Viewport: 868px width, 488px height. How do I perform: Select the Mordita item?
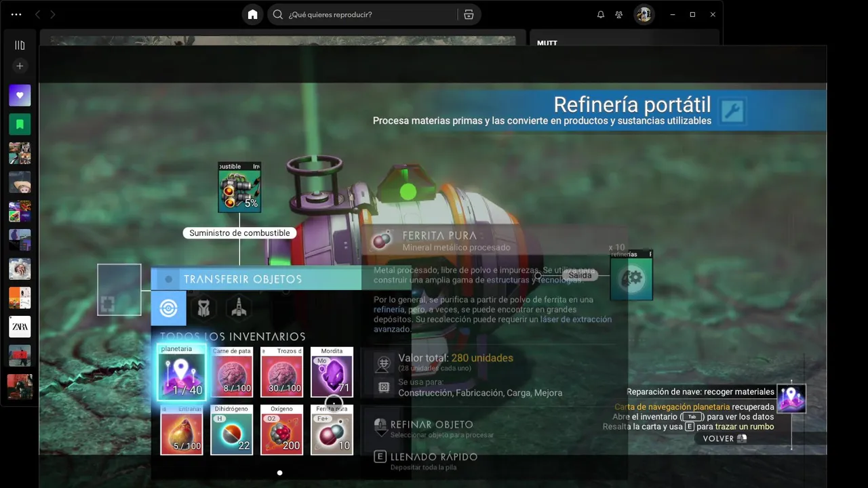pos(332,372)
